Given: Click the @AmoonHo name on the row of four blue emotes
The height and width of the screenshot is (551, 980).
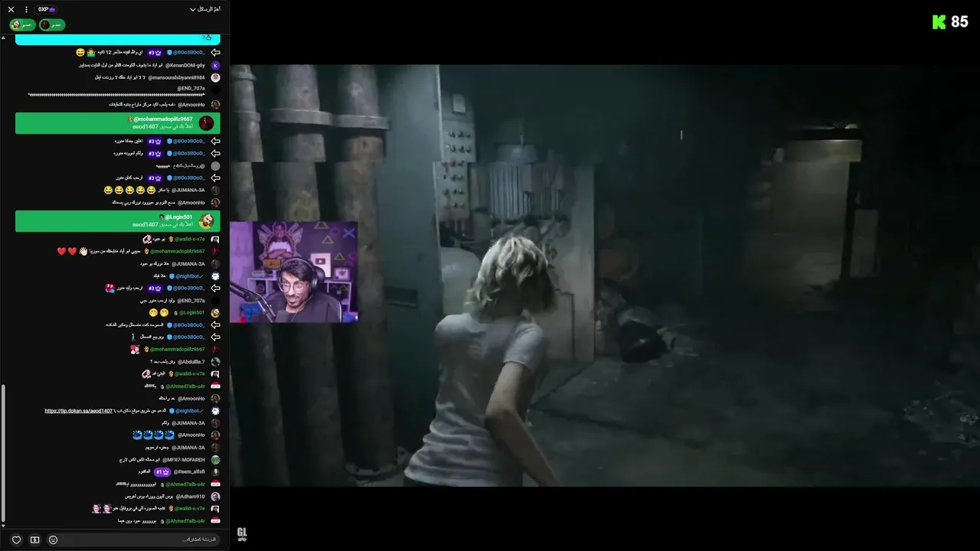Looking at the screenshot, I should click(x=191, y=435).
